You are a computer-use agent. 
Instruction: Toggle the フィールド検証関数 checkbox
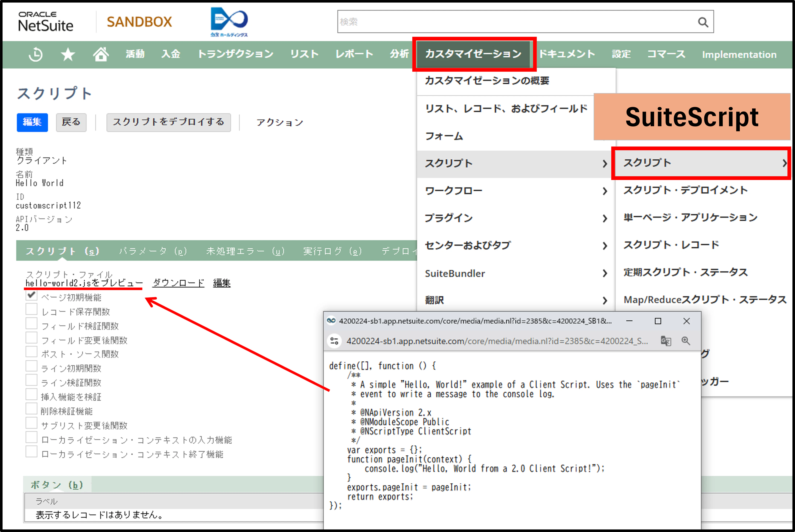point(32,324)
